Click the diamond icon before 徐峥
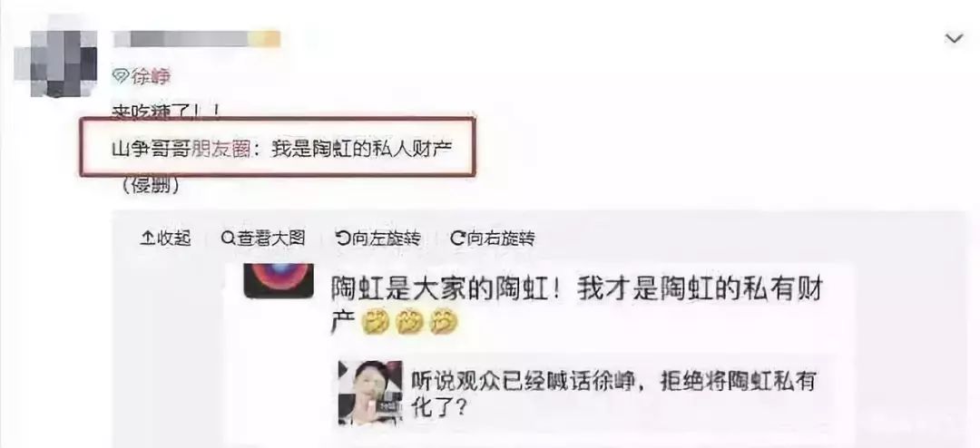This screenshot has height=448, width=980. pyautogui.click(x=120, y=76)
